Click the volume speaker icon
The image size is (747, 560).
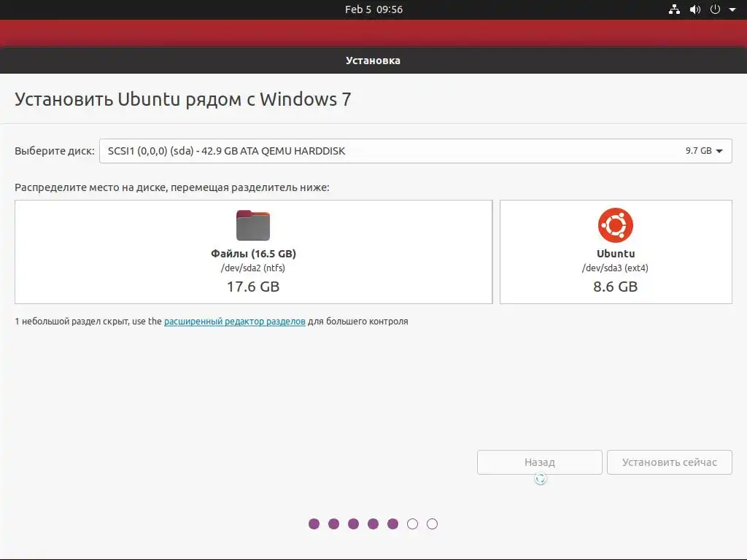coord(695,9)
